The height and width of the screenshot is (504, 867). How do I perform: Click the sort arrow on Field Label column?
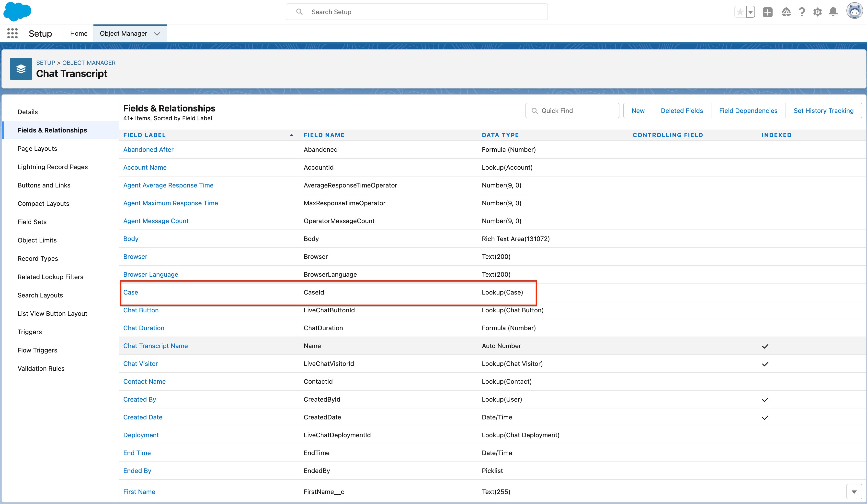pos(291,135)
